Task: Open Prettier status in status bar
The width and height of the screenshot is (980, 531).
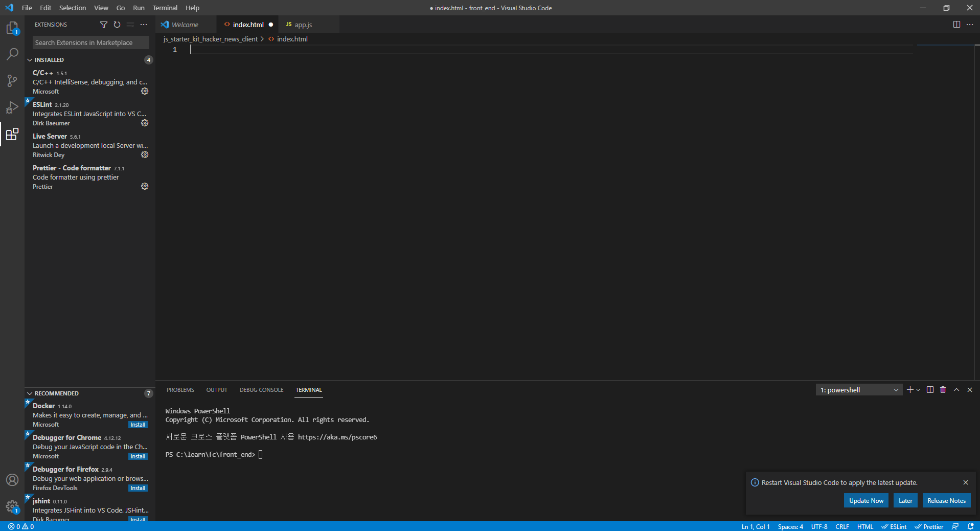Action: (x=929, y=526)
